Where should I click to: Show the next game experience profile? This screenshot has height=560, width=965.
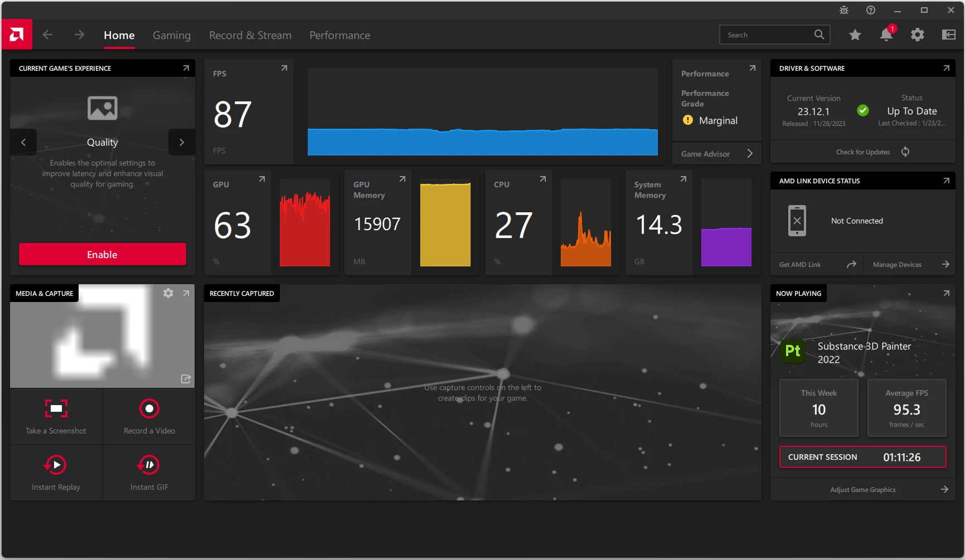pyautogui.click(x=182, y=142)
